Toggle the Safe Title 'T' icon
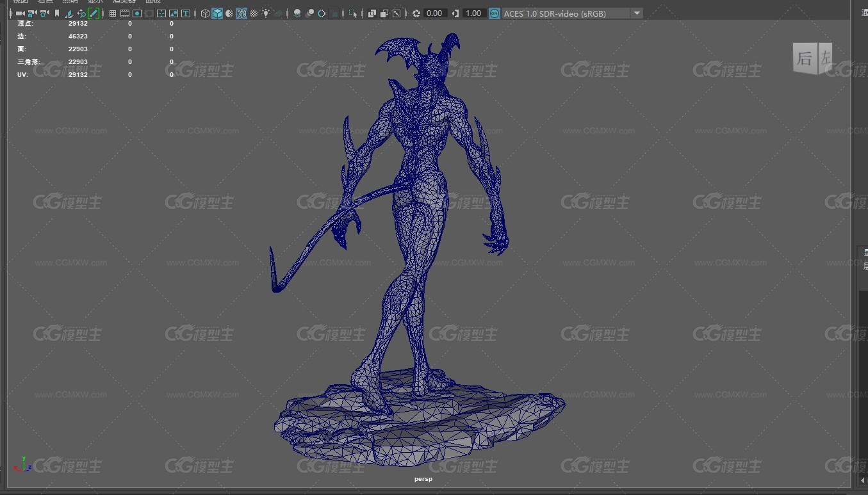The image size is (868, 495). point(185,13)
